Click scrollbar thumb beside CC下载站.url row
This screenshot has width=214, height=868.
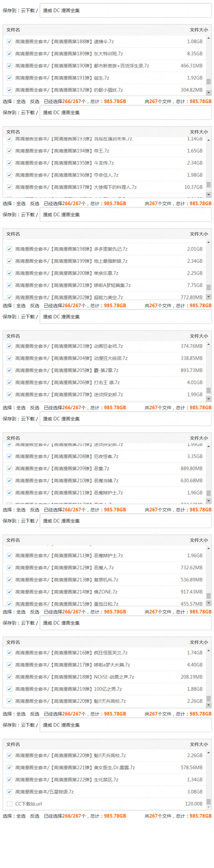[x=209, y=802]
